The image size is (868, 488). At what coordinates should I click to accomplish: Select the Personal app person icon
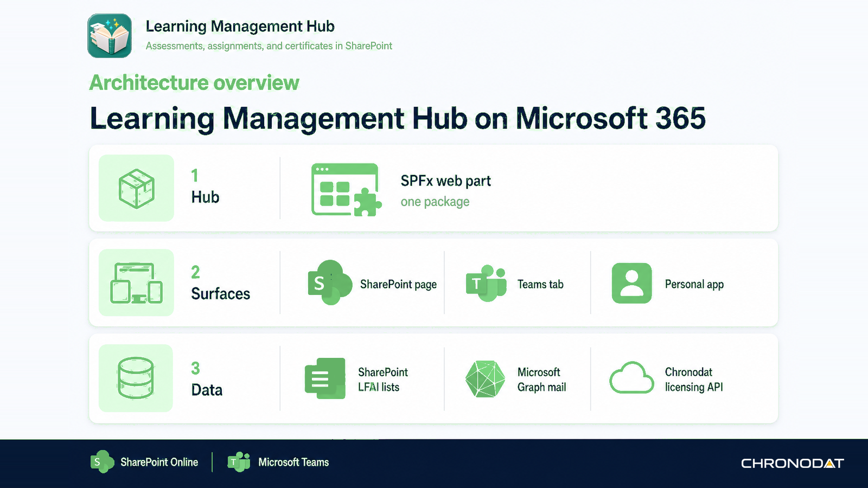[x=631, y=283]
